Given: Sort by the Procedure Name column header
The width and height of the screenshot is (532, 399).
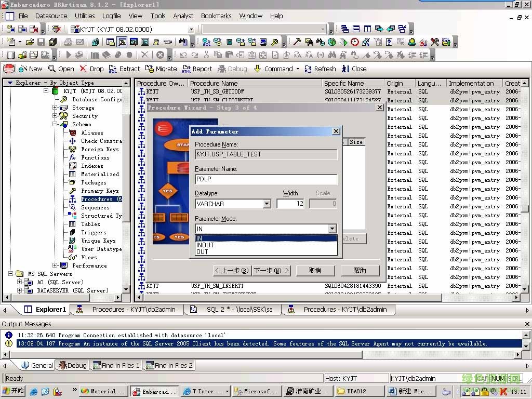Looking at the screenshot, I should (x=255, y=83).
